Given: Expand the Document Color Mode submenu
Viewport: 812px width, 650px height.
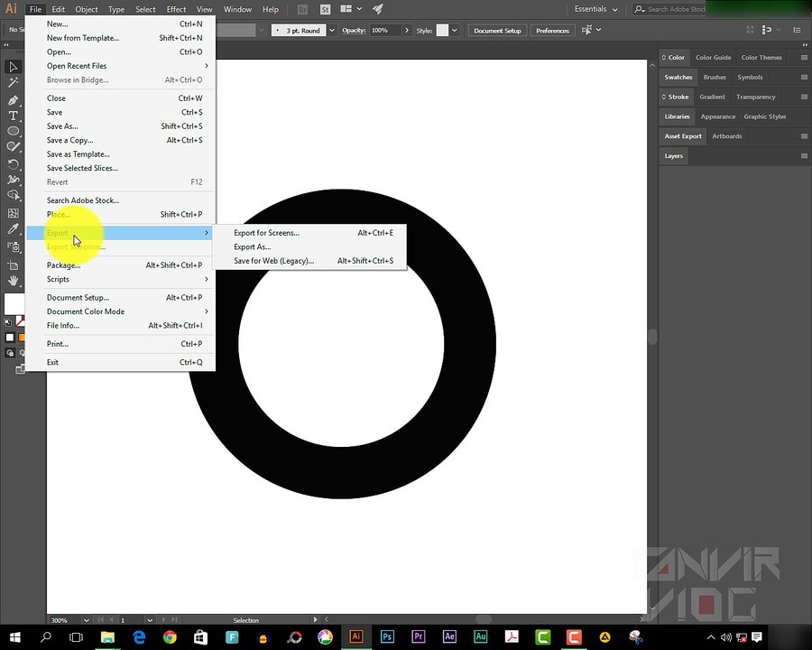Looking at the screenshot, I should 121,311.
